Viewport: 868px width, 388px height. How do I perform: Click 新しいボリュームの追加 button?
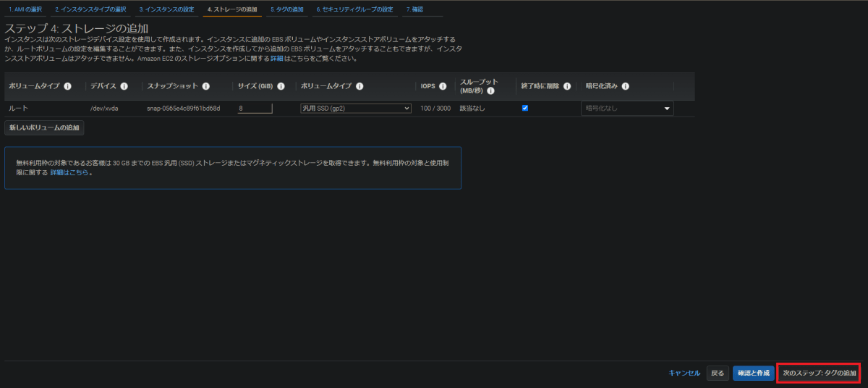[44, 127]
